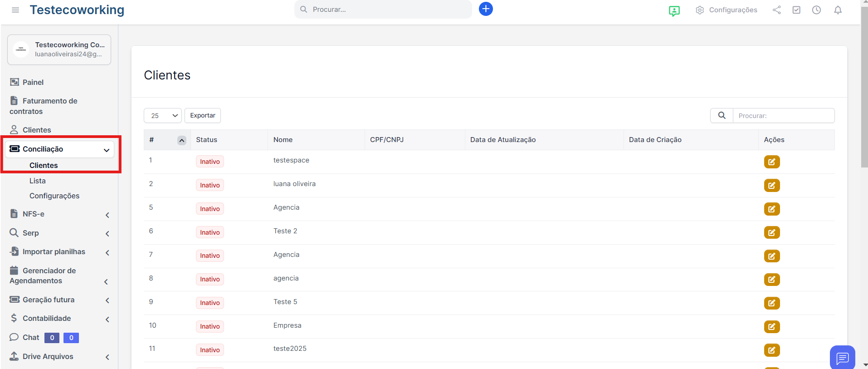Click the table Procurar search field
Screen dimensions: 868x369
[x=783, y=116]
